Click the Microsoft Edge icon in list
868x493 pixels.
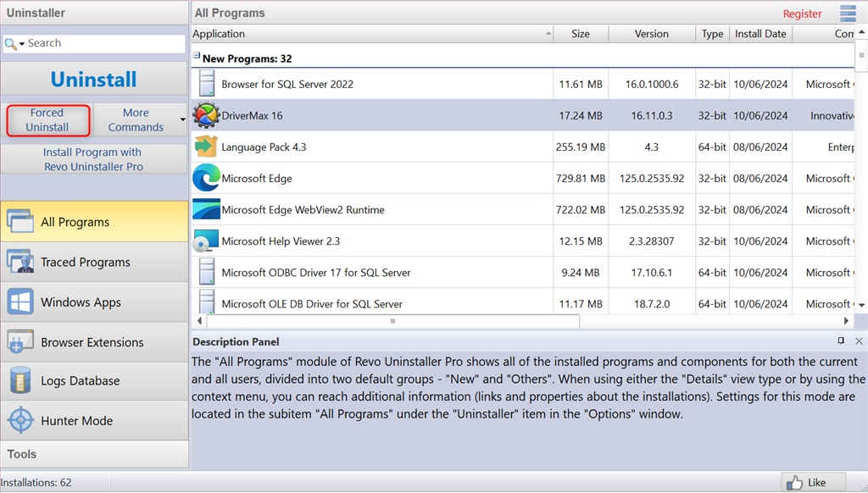[206, 178]
